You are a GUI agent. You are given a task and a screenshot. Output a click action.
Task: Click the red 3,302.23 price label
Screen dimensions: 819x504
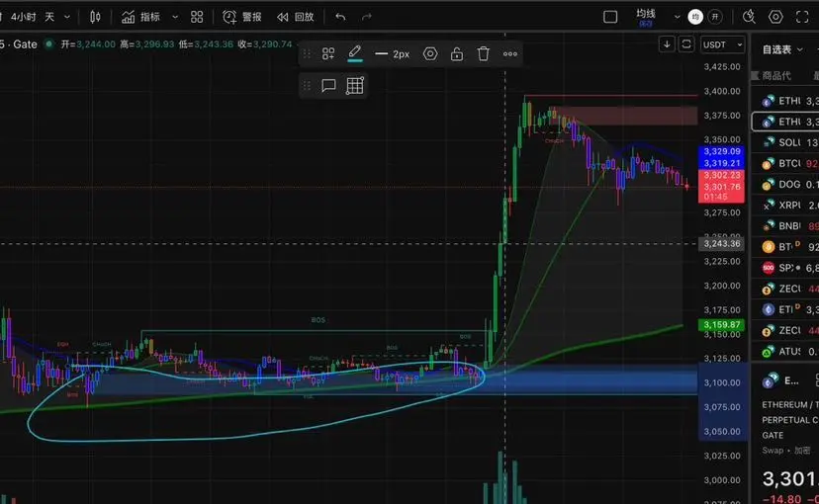point(721,175)
